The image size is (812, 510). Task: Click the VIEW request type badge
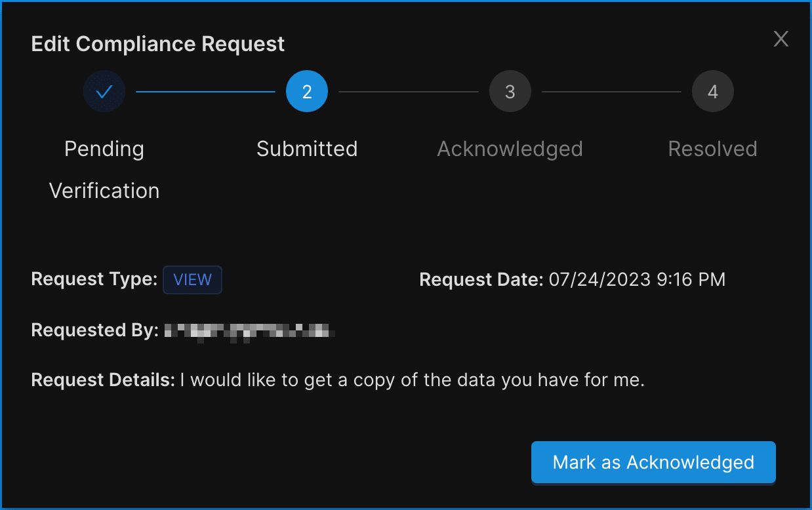click(192, 280)
